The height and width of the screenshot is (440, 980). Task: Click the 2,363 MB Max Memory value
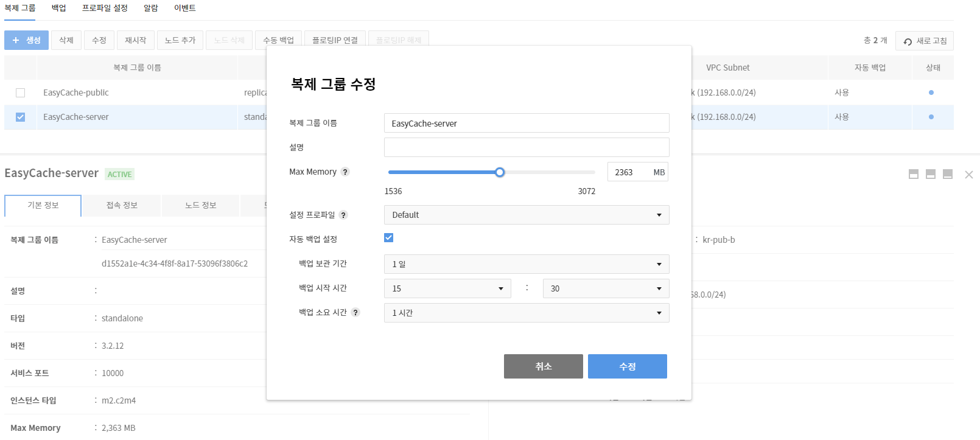click(x=119, y=428)
